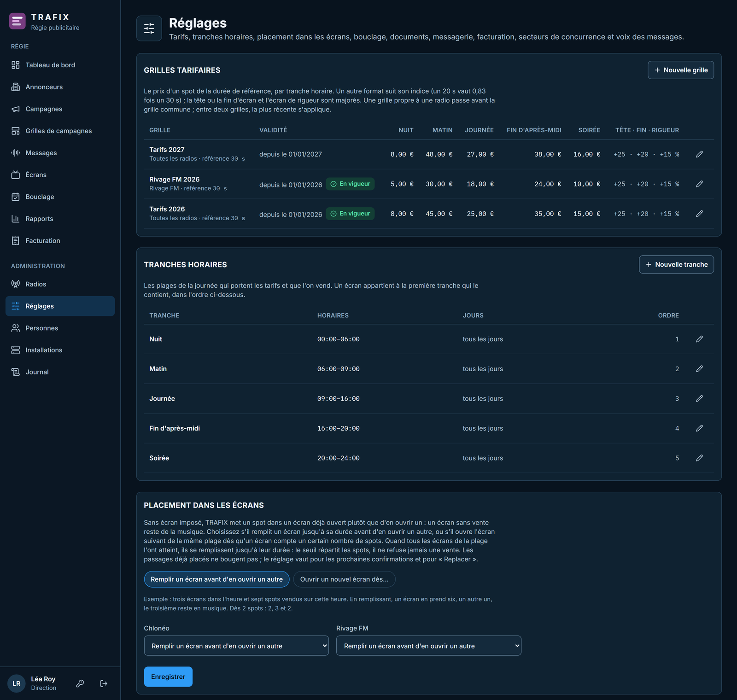
Task: Open Radios administration page
Action: point(60,284)
